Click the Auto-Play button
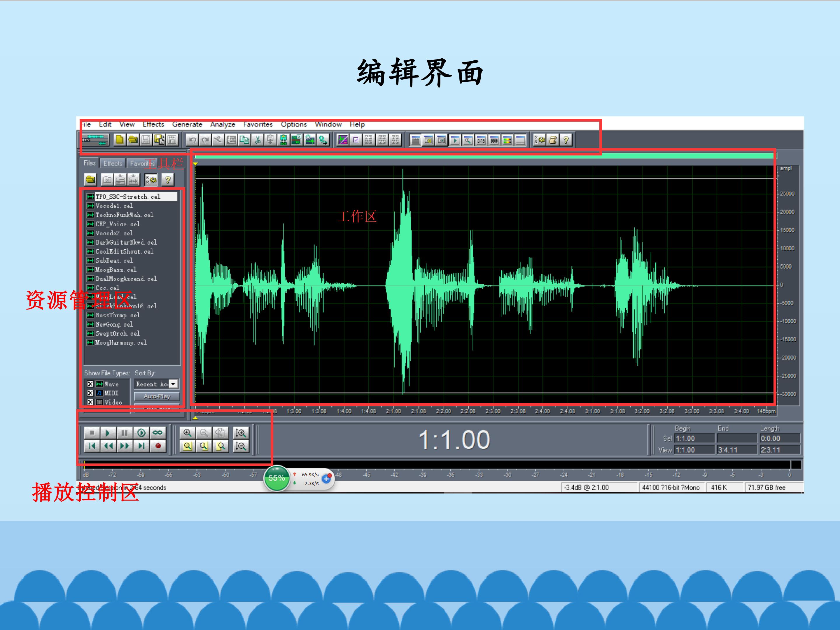Image resolution: width=840 pixels, height=630 pixels. tap(157, 396)
